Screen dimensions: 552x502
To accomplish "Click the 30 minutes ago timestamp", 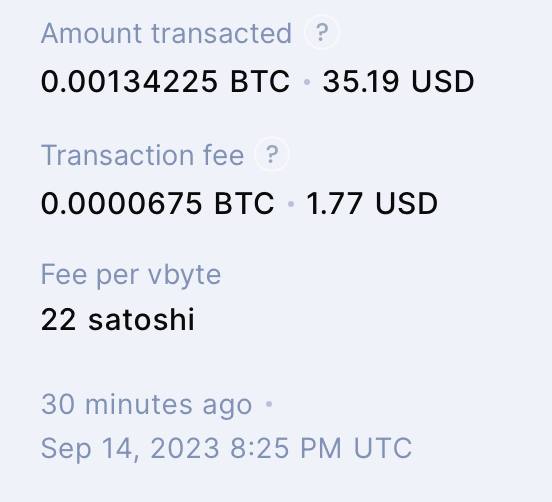I will (x=146, y=405).
